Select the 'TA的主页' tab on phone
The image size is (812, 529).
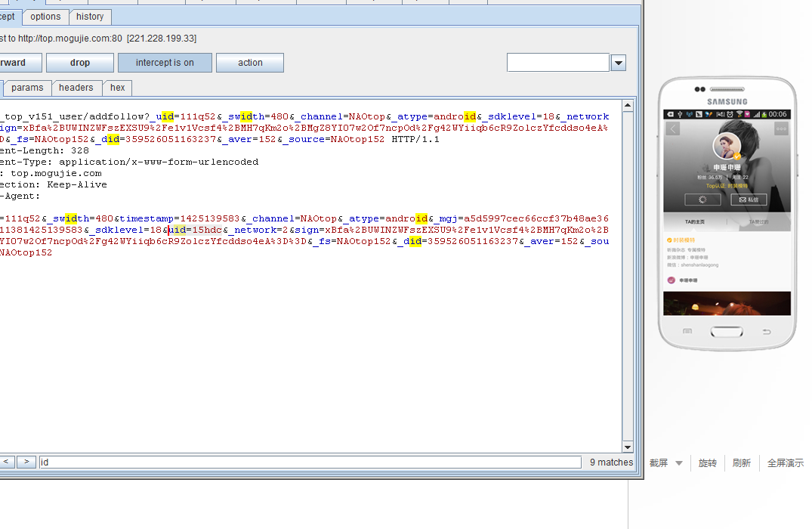tap(694, 221)
